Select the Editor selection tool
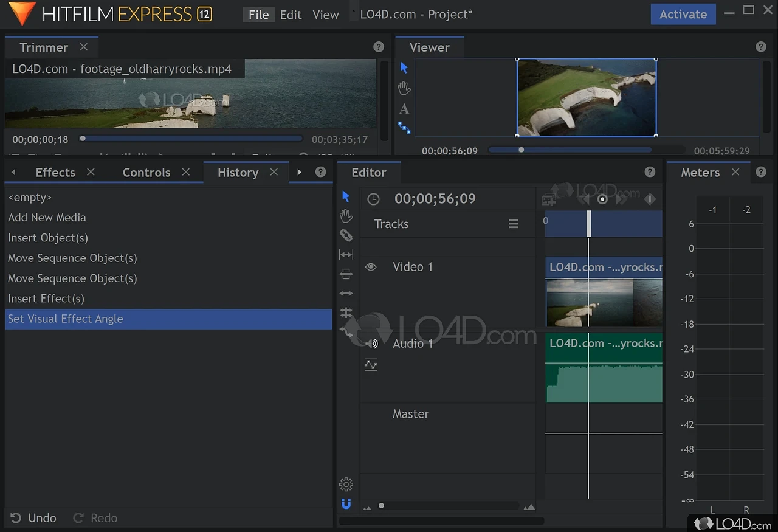Viewport: 778px width, 532px height. 346,196
